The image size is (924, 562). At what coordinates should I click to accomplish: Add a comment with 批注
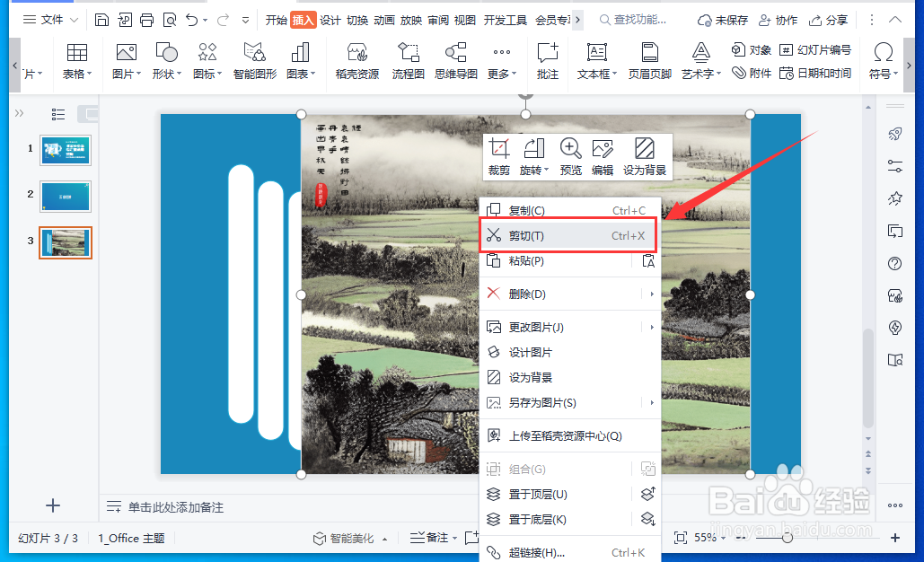[548, 61]
